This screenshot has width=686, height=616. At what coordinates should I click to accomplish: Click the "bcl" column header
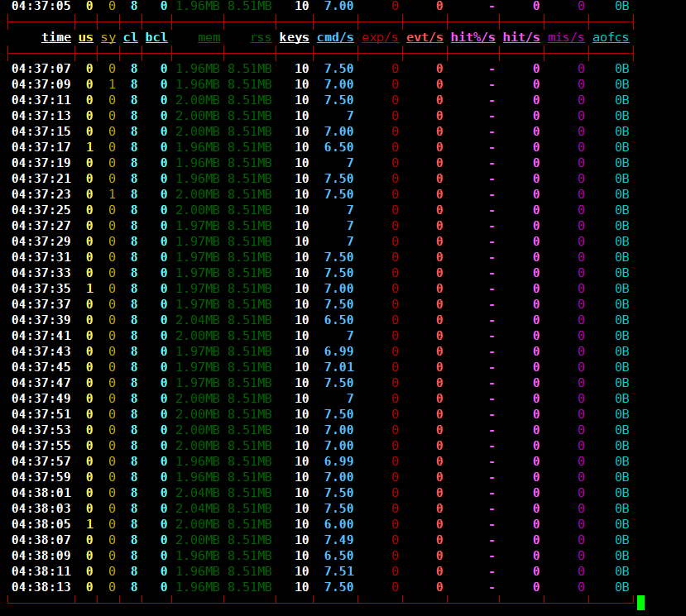[x=156, y=37]
